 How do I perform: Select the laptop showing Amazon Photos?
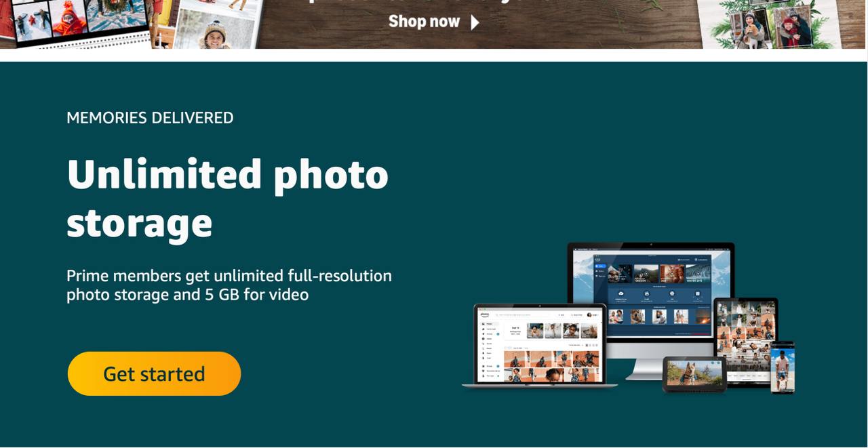pos(540,346)
